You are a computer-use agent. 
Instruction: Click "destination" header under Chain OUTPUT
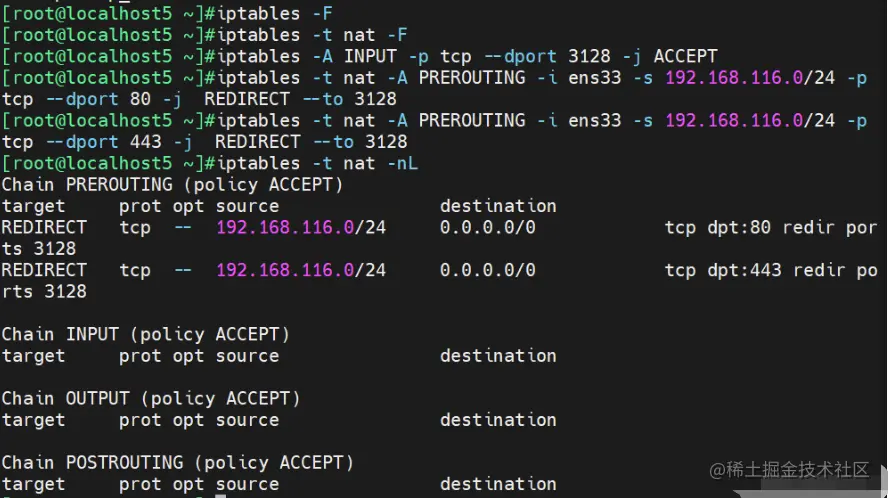(x=498, y=420)
